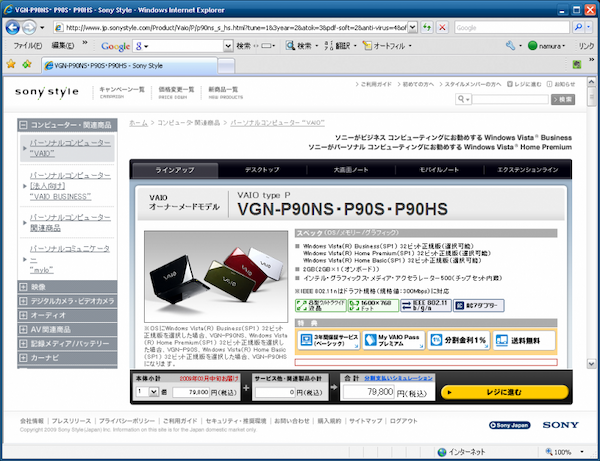Open the Google Toolbar search box dropdown
Viewport: 600px width, 461px height.
[x=228, y=46]
